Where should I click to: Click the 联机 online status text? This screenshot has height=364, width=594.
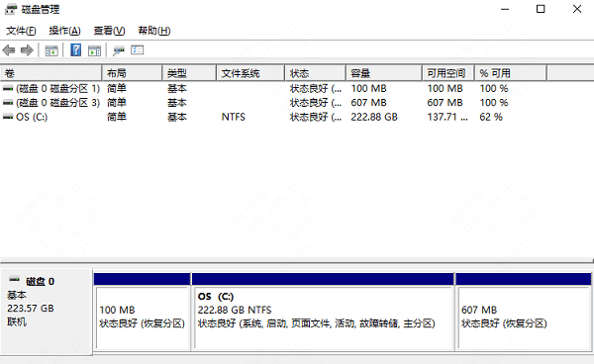(17, 322)
